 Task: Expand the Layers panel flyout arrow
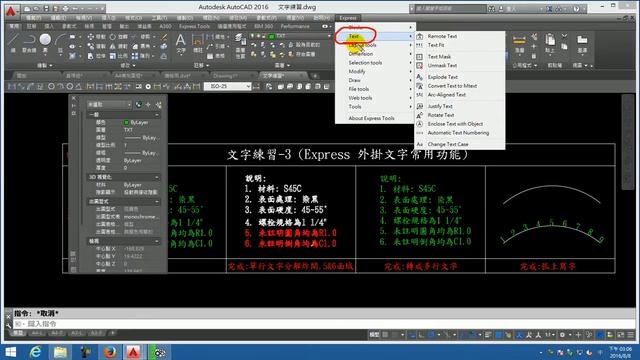coord(288,65)
